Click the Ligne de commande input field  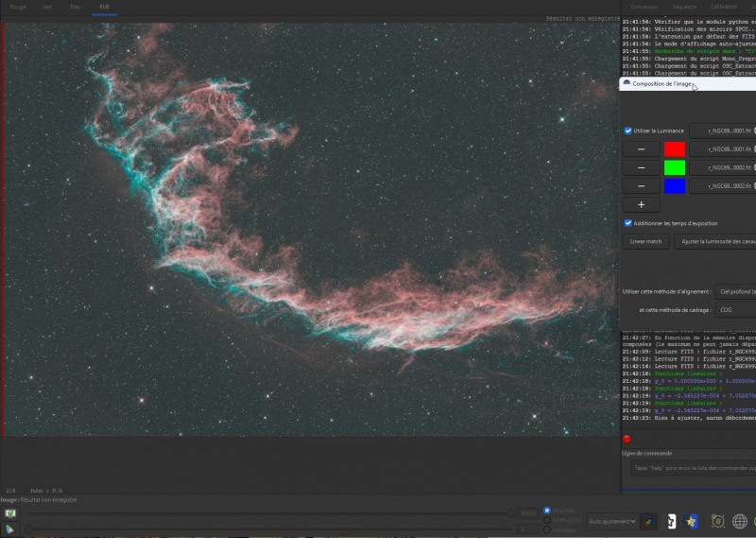(x=693, y=468)
